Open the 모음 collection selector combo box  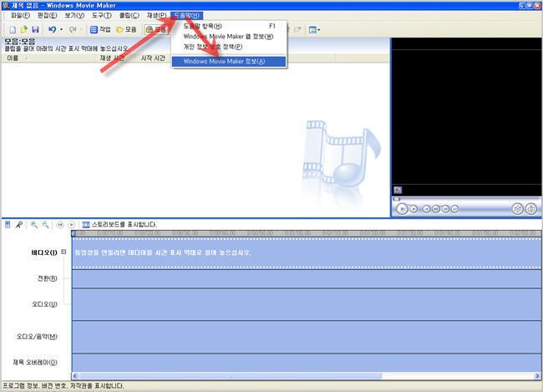[156, 30]
